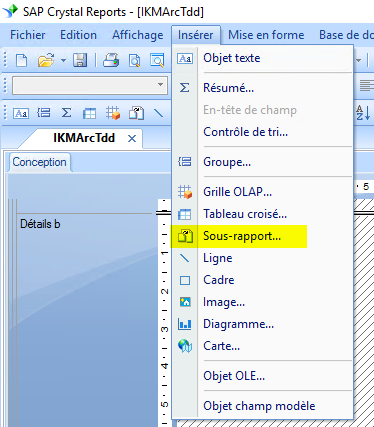Screen dimensions: 374x427
Task: Click the sort A-Z toolbar icon
Action: pos(363,113)
